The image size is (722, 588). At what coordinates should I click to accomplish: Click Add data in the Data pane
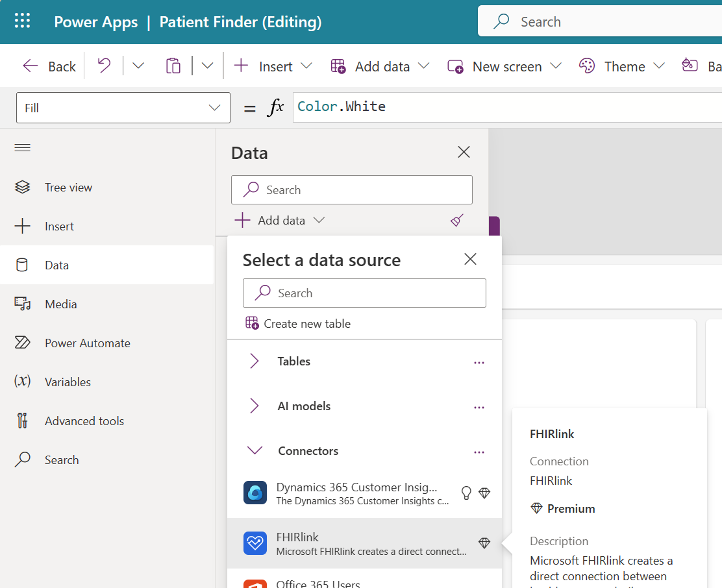[x=279, y=221]
